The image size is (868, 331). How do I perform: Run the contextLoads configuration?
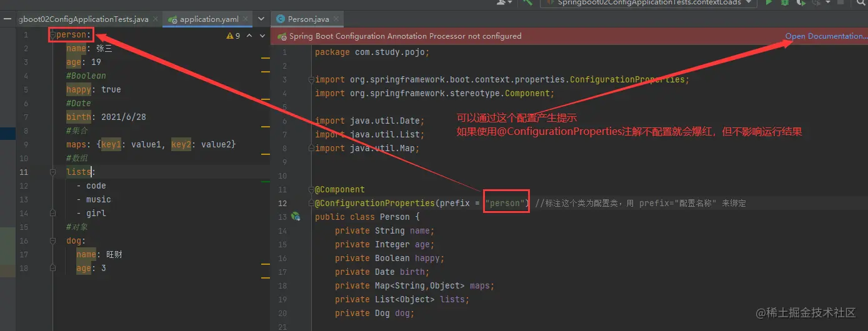769,2
